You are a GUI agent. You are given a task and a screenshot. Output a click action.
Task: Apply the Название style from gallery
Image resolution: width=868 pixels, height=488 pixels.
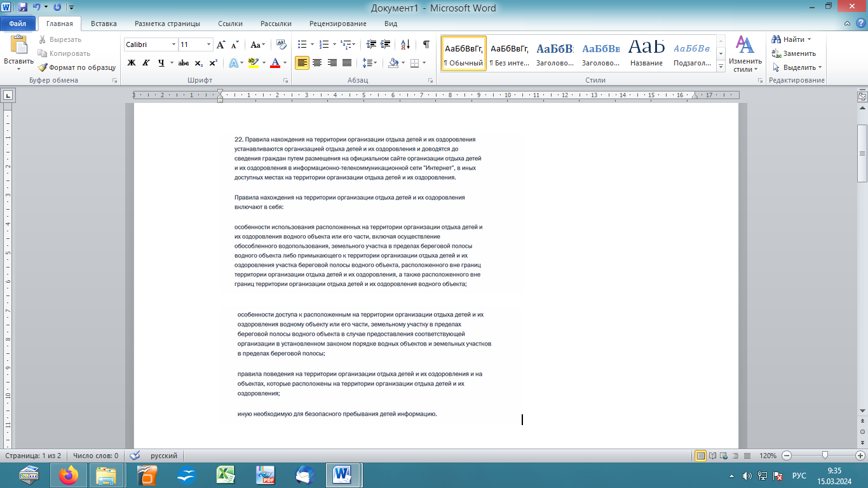pyautogui.click(x=646, y=53)
